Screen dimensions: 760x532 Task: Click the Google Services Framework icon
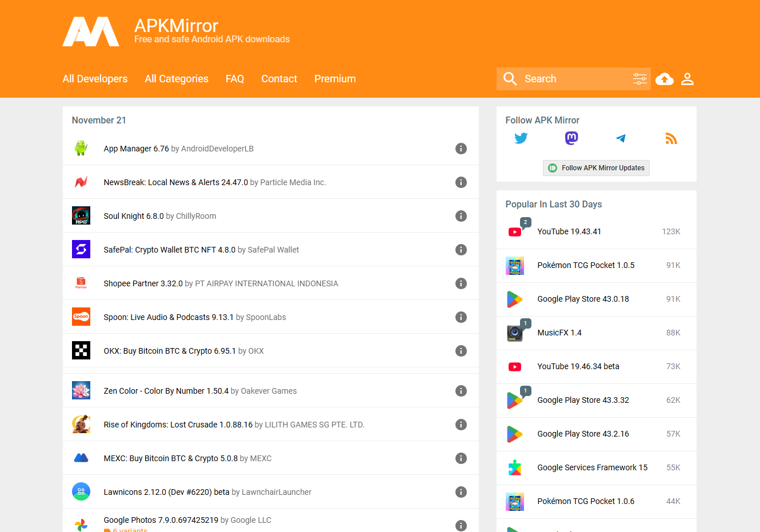coord(515,468)
